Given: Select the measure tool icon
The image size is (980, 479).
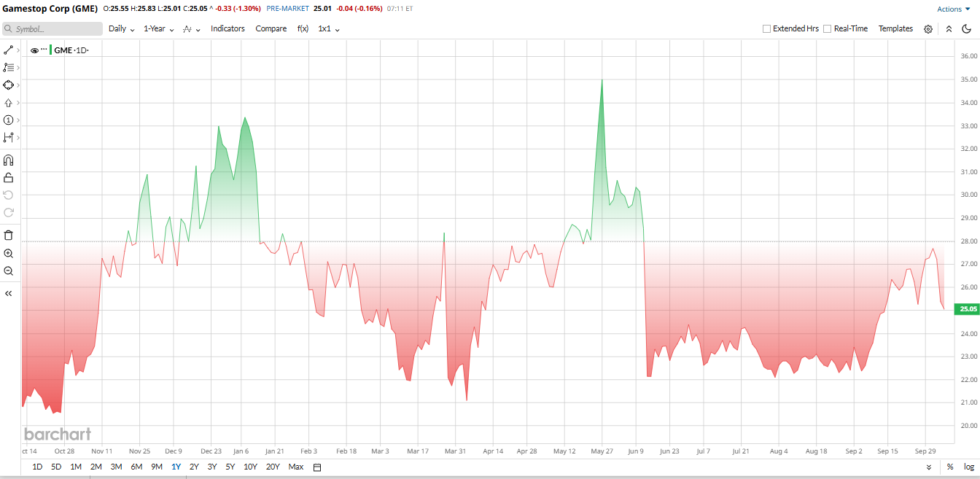Looking at the screenshot, I should click(9, 138).
